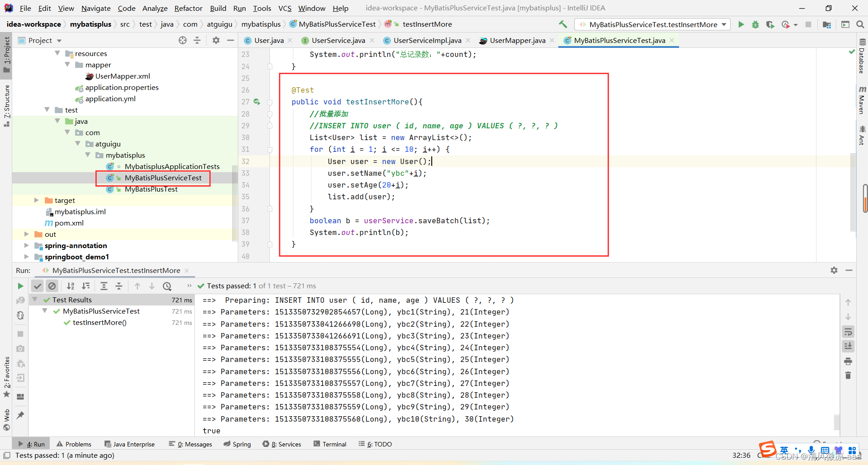This screenshot has height=465, width=868.
Task: Toggle Show Passed tests checkmark button
Action: (38, 286)
